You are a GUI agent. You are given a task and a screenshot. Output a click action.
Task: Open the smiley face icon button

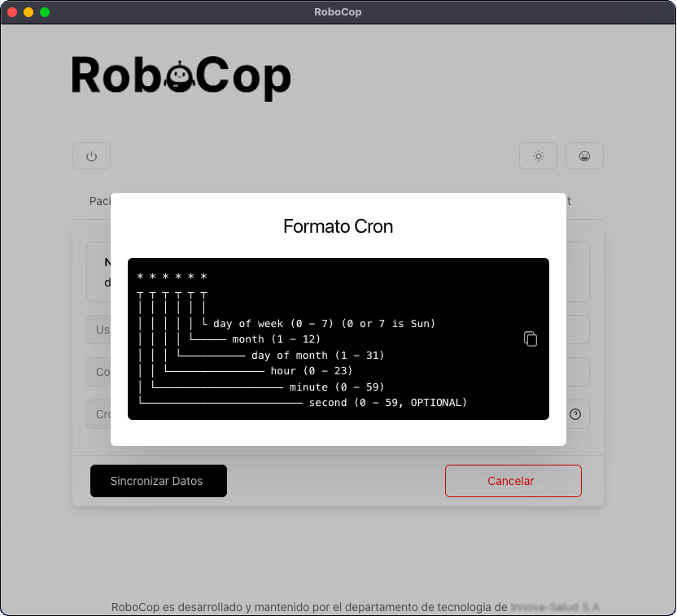[x=584, y=156]
